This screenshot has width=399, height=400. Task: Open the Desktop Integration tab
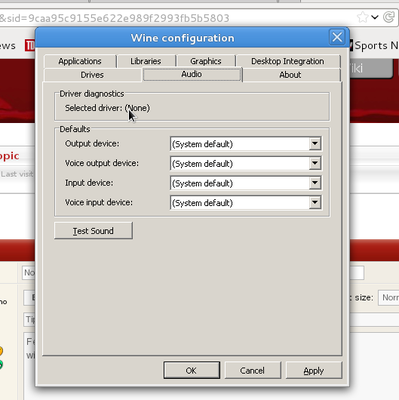pos(288,61)
